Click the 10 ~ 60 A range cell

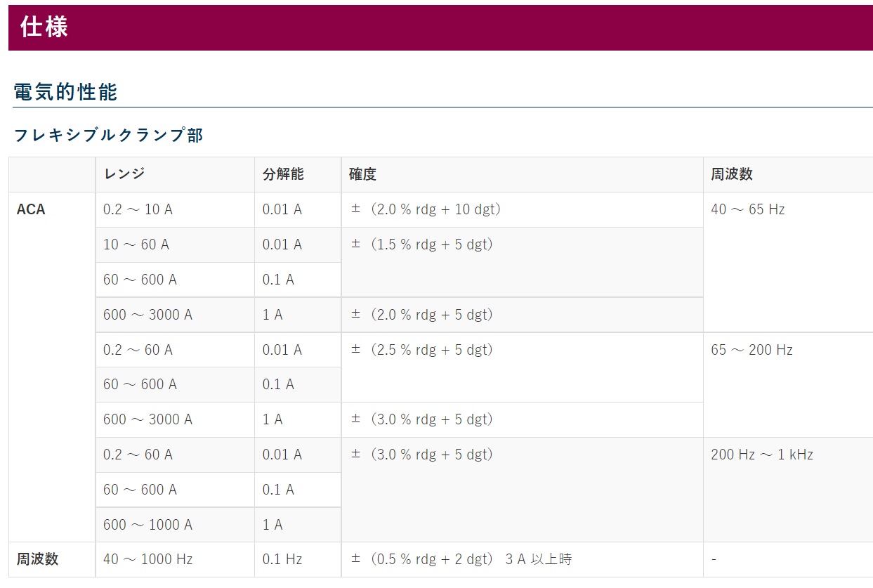point(175,244)
